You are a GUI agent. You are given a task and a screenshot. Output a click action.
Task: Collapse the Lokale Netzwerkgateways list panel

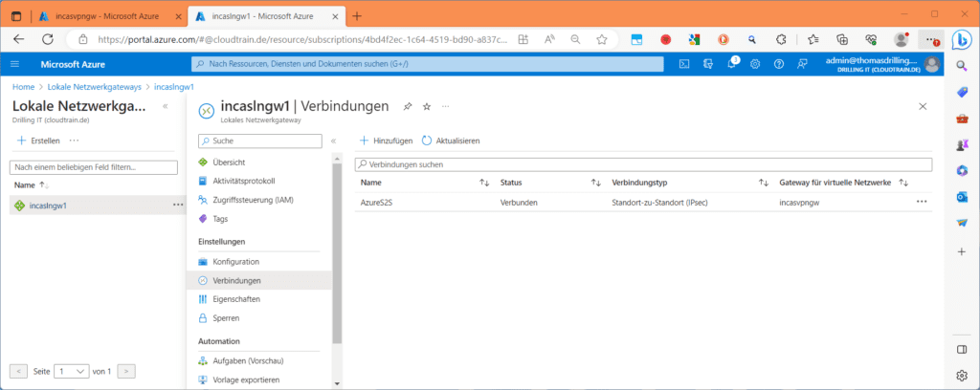[165, 107]
